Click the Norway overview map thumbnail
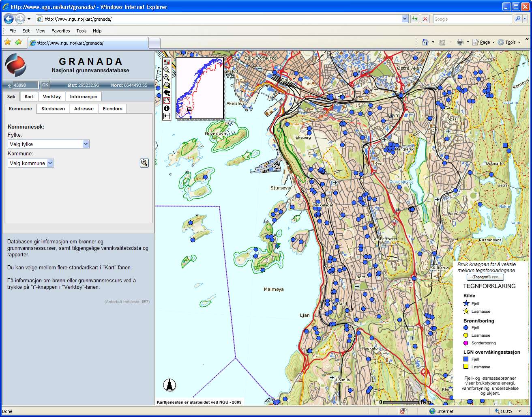The height and width of the screenshot is (417, 532). click(200, 88)
